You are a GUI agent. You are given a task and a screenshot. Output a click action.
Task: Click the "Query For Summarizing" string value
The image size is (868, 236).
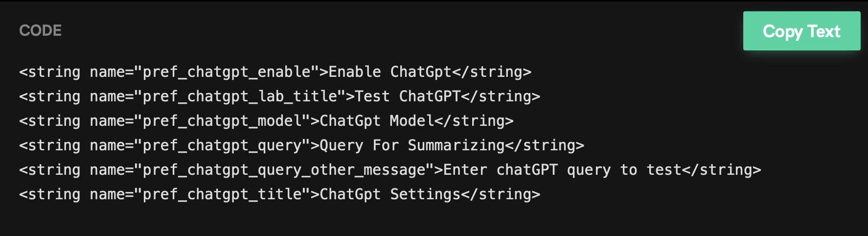(x=412, y=145)
